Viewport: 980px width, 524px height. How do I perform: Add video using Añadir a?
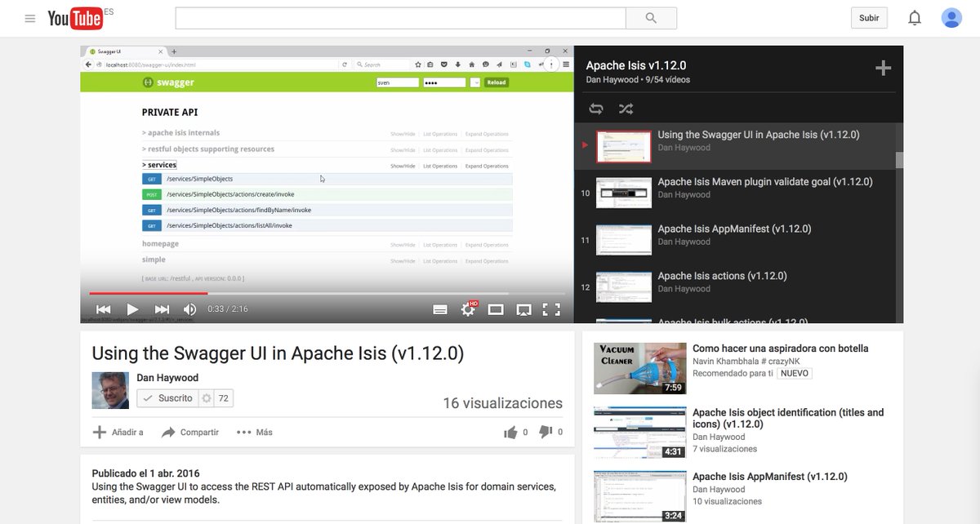point(118,433)
